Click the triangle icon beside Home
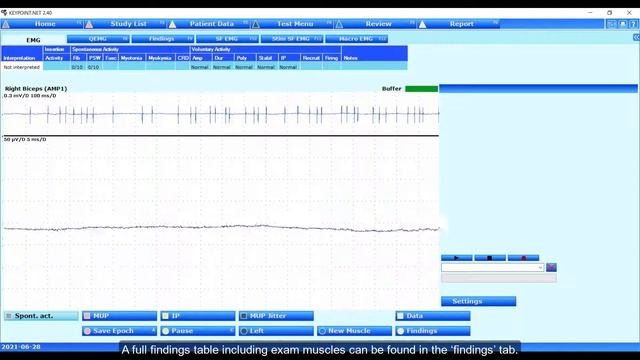The image size is (640, 360). tap(6, 24)
